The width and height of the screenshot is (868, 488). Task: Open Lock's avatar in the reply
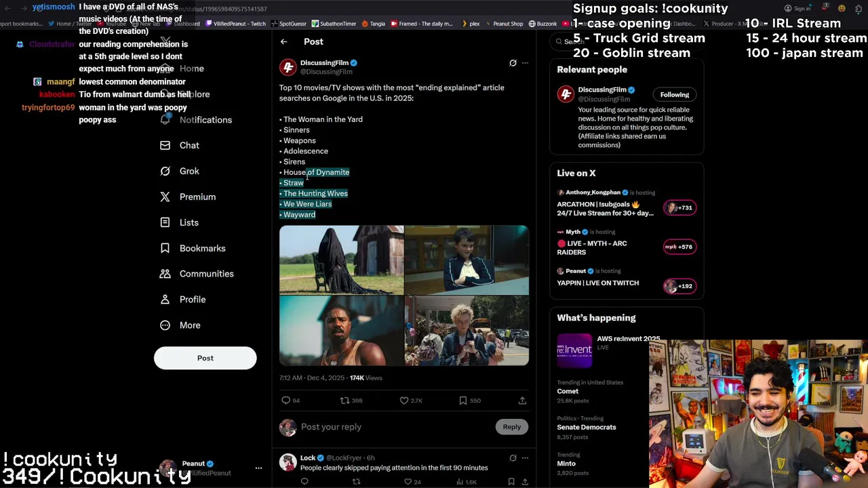288,462
